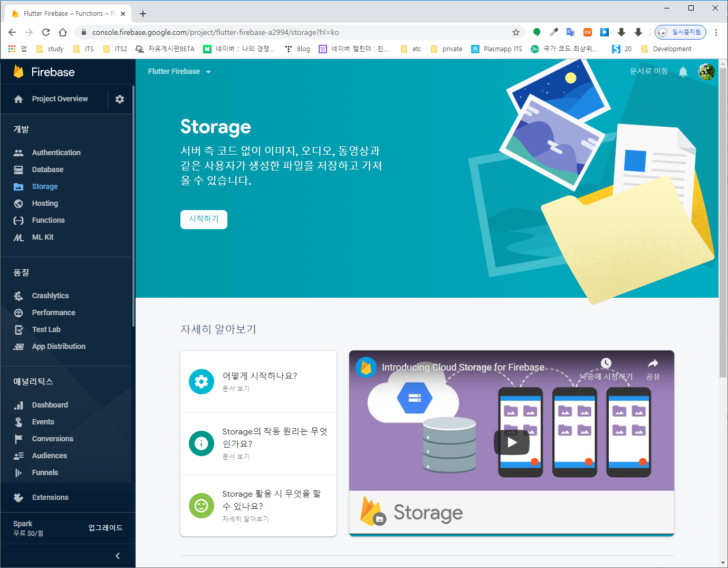Click the Extensions icon

[18, 497]
